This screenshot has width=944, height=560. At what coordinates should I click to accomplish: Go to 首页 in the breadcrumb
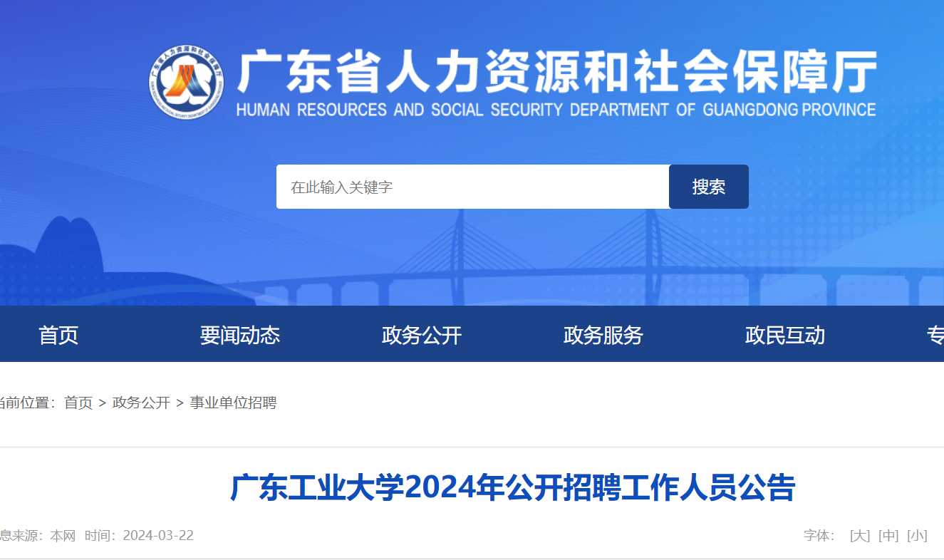pyautogui.click(x=78, y=403)
